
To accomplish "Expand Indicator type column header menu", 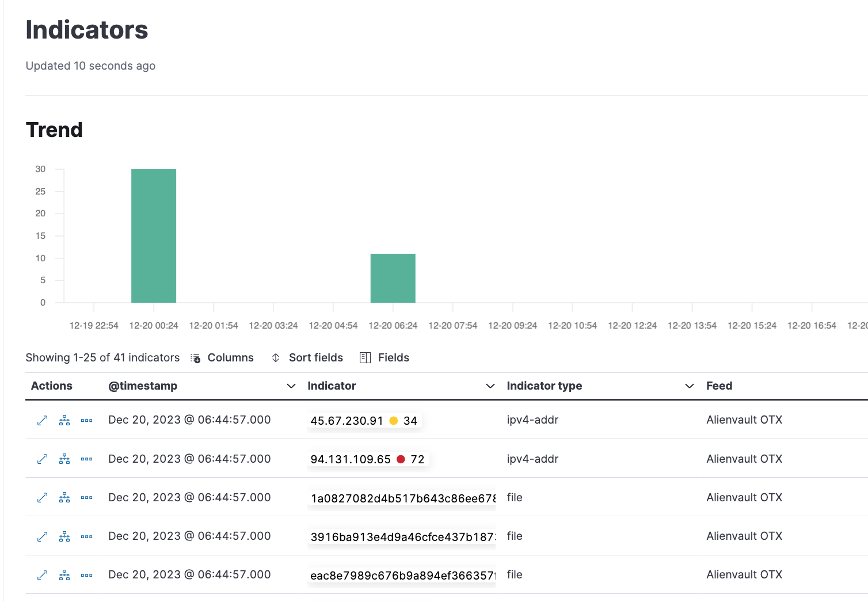I will click(690, 386).
